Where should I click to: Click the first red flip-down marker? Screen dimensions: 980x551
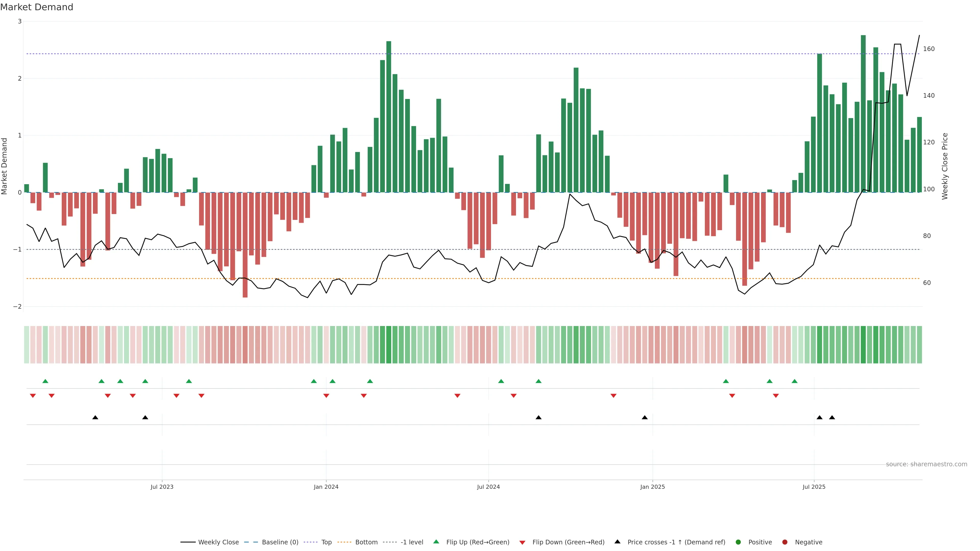(x=33, y=396)
